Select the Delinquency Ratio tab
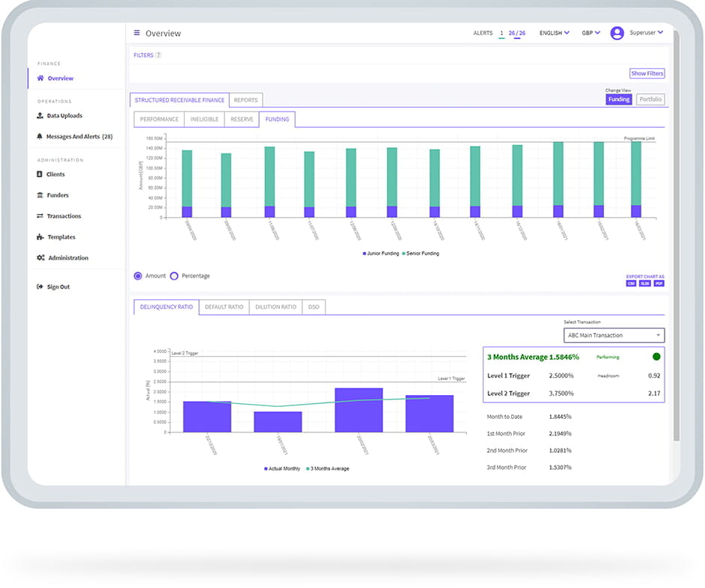705x588 pixels. tap(166, 307)
